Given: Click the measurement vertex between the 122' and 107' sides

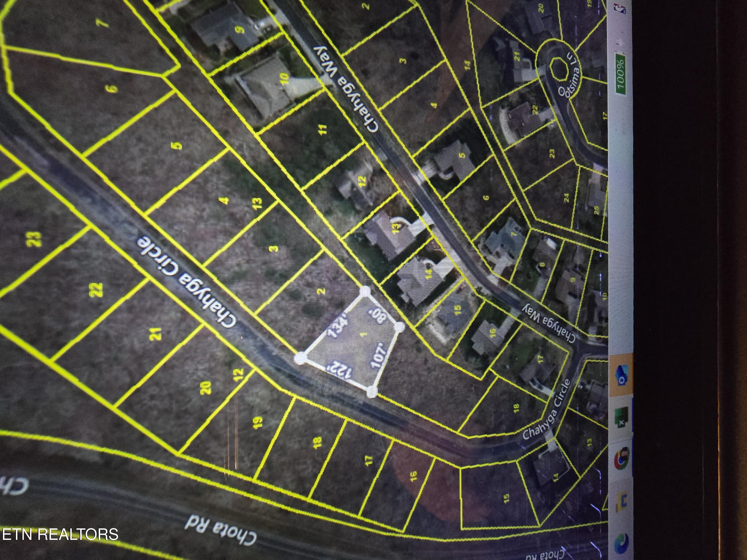Looking at the screenshot, I should point(372,392).
